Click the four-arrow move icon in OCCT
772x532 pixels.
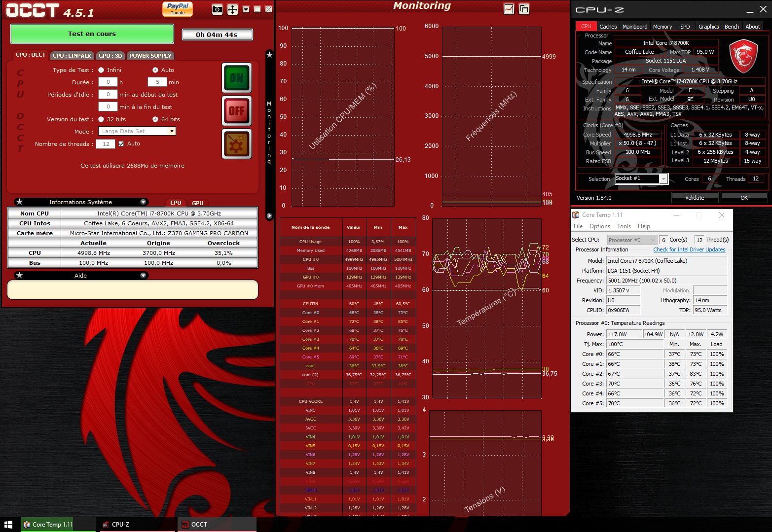pos(232,9)
